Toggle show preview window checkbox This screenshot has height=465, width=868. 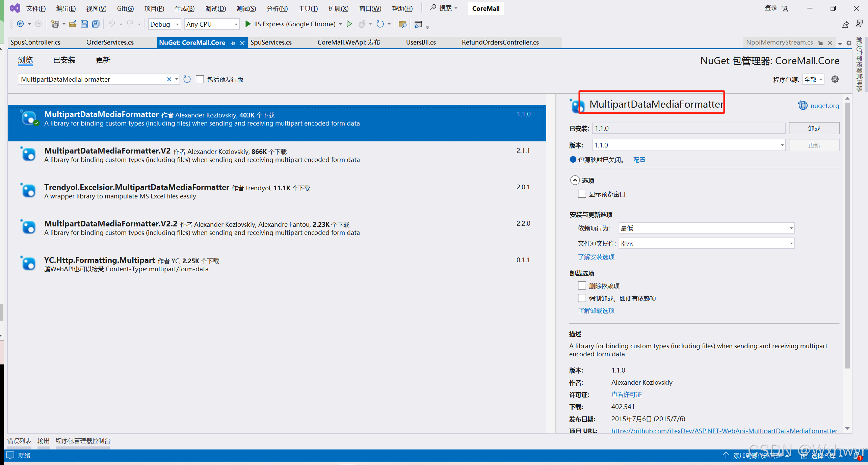click(x=582, y=194)
